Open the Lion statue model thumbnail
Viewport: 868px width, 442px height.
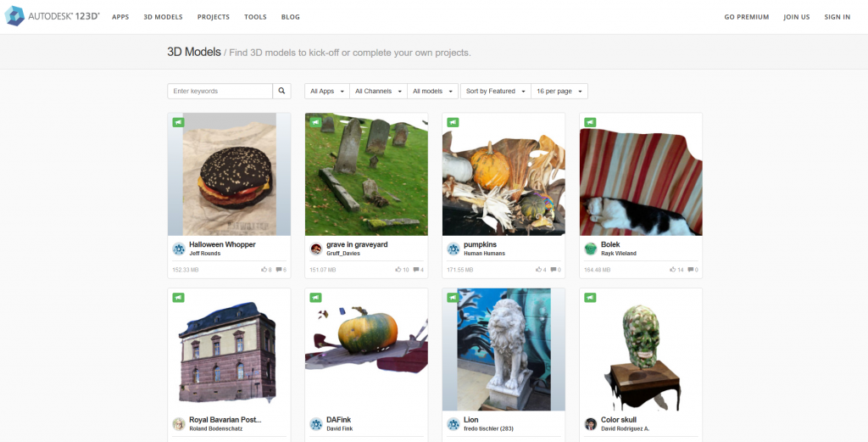pos(504,349)
